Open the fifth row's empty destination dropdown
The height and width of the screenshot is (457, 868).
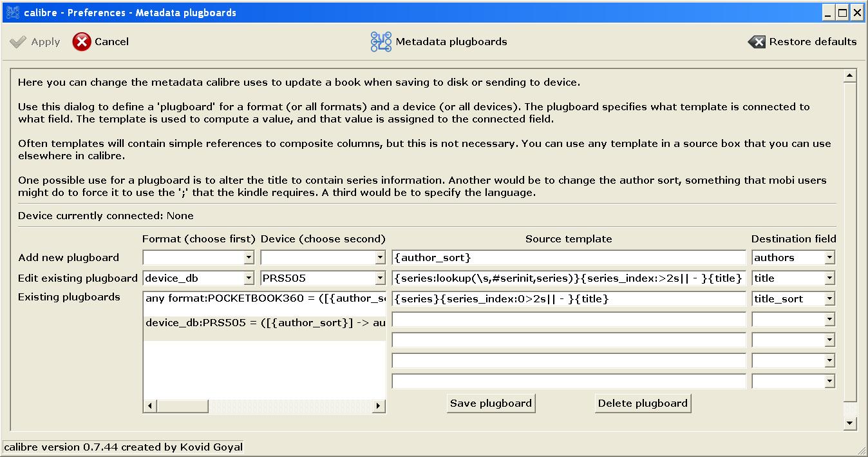(829, 340)
